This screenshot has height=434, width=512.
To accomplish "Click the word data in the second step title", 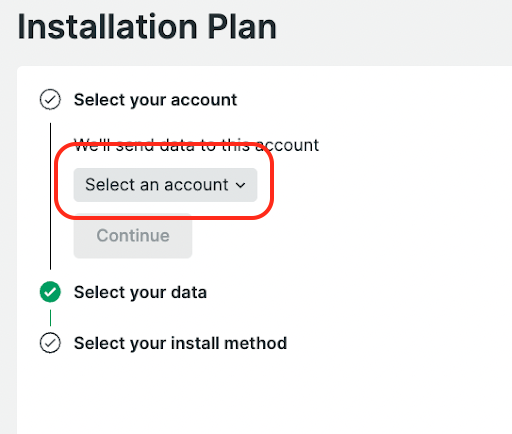I will [189, 292].
